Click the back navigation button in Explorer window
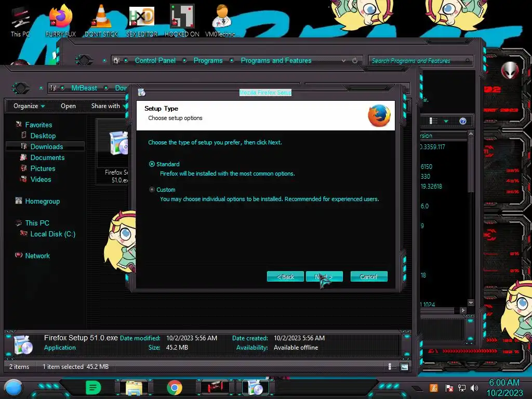 (21, 88)
